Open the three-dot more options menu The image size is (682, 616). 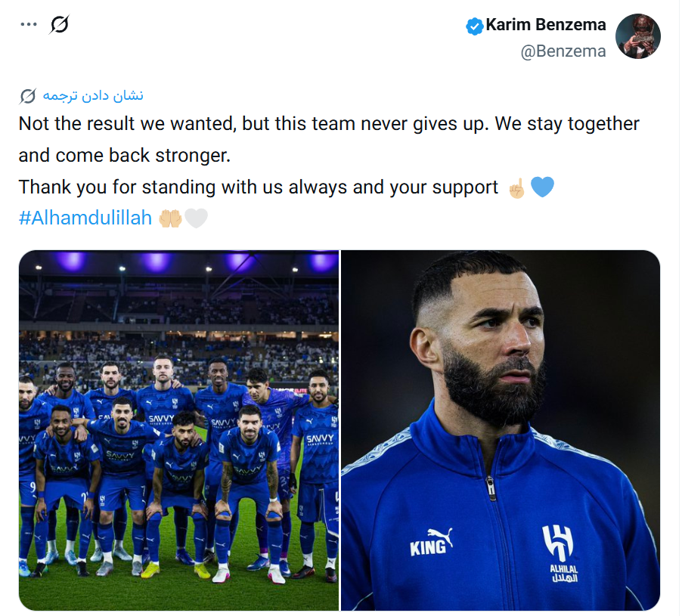tap(29, 24)
